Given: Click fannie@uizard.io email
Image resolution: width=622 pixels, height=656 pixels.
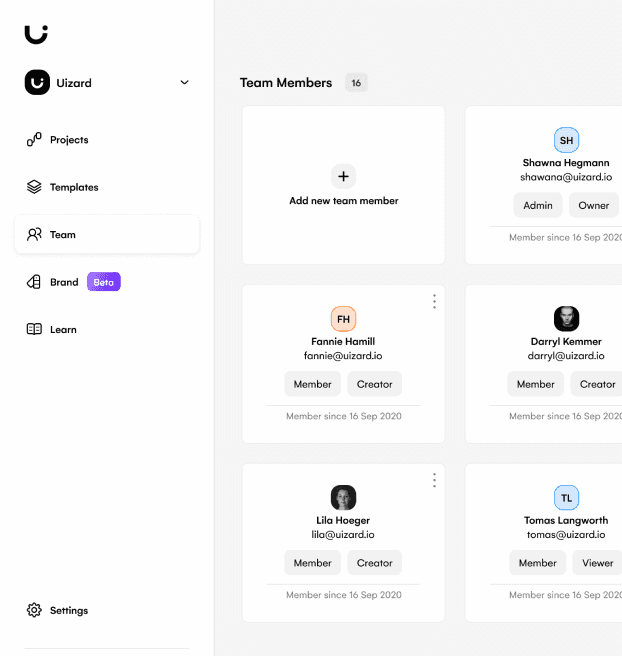Looking at the screenshot, I should pyautogui.click(x=343, y=356).
